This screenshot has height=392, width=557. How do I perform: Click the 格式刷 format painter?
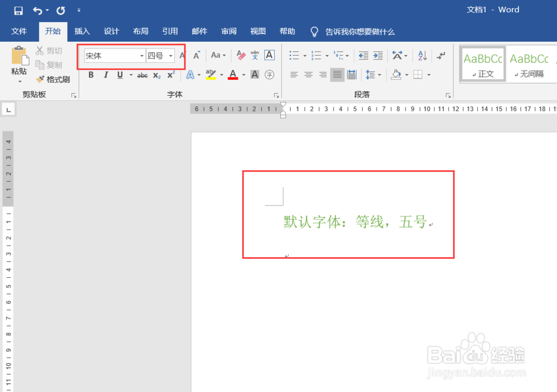(53, 80)
